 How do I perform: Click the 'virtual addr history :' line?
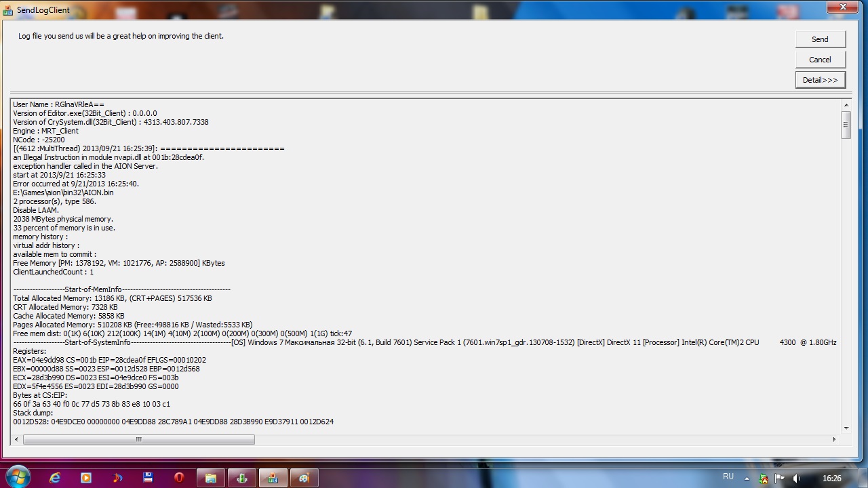[46, 245]
